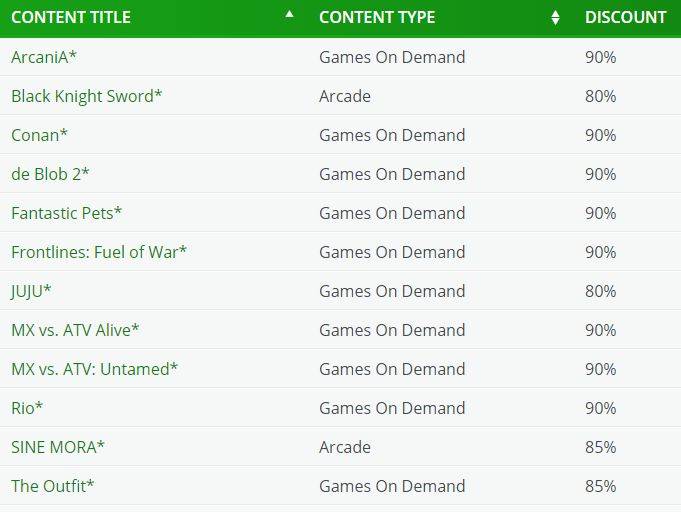
Task: Open the Fantastic Pets* link
Action: (x=66, y=213)
